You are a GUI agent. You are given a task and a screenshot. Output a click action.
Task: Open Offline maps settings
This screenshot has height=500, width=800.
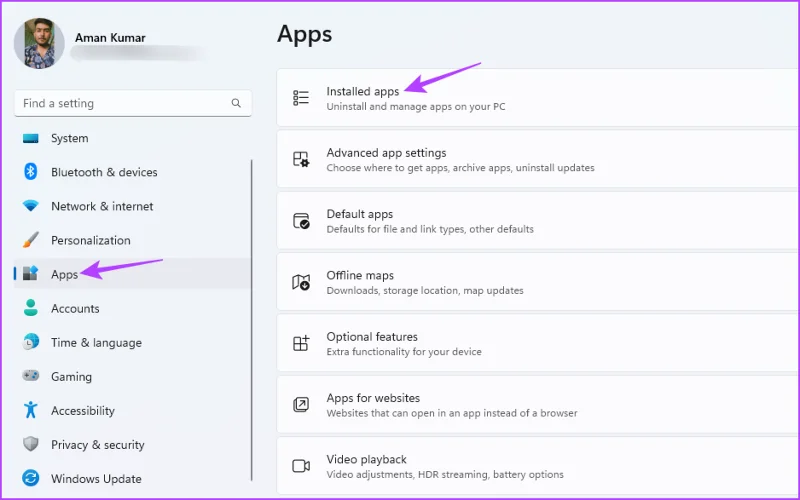point(538,282)
